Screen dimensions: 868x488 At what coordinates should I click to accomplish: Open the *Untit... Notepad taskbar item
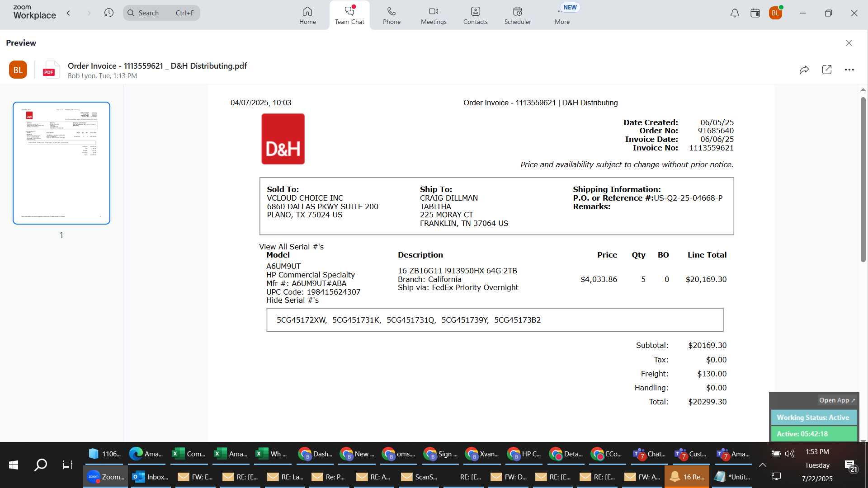coord(732,477)
